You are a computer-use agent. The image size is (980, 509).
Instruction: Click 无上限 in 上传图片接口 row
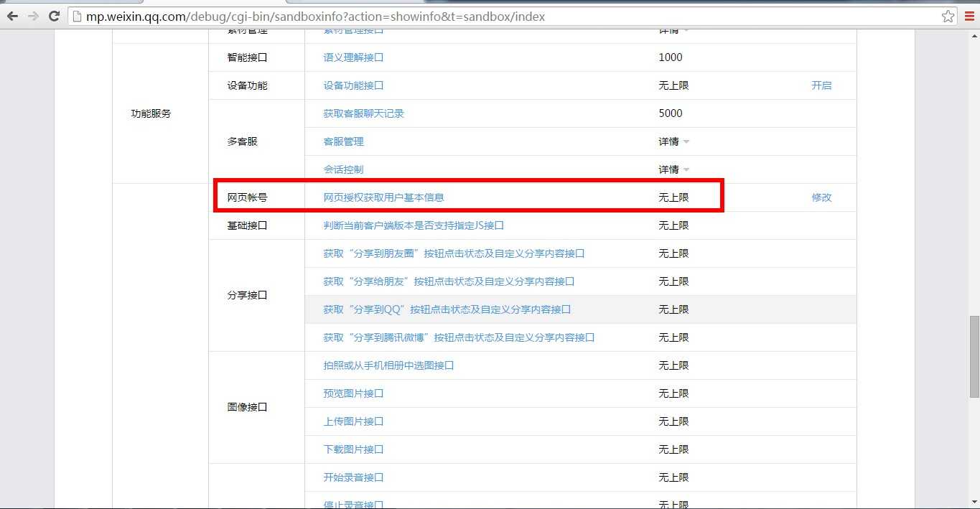pos(673,421)
